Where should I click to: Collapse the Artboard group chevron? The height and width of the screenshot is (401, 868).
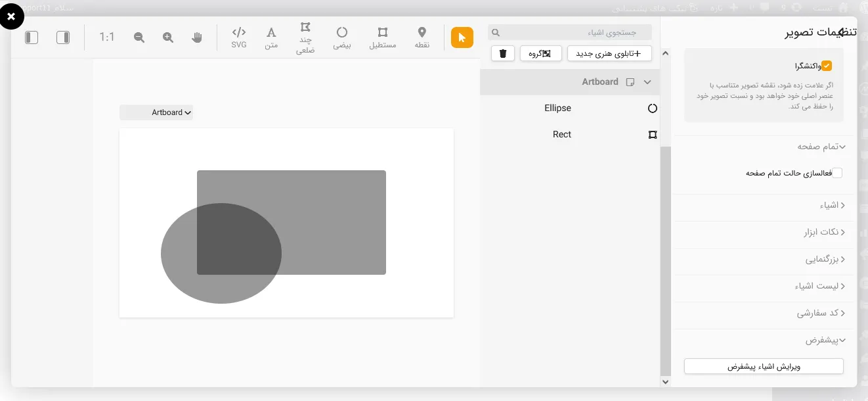[x=647, y=82]
